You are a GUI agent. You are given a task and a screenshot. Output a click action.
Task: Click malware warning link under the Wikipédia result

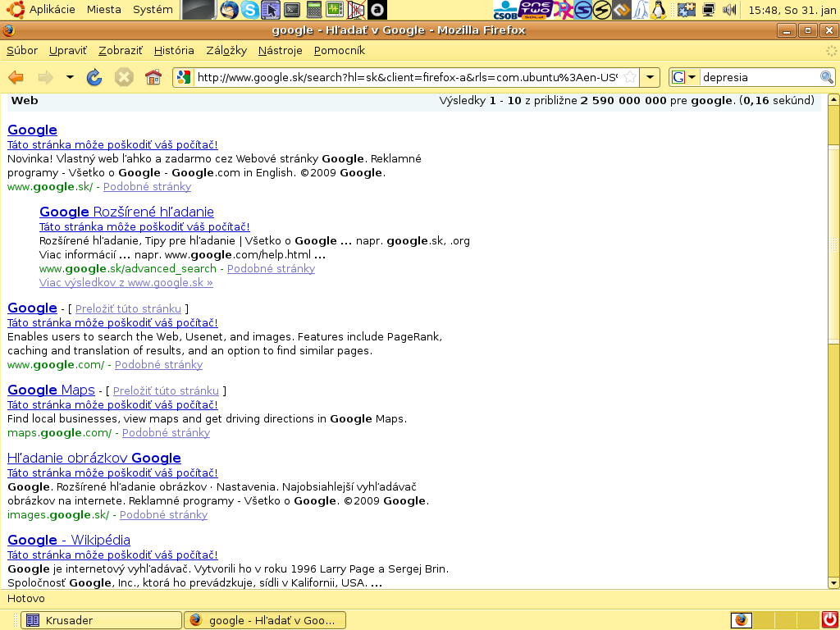click(x=112, y=555)
